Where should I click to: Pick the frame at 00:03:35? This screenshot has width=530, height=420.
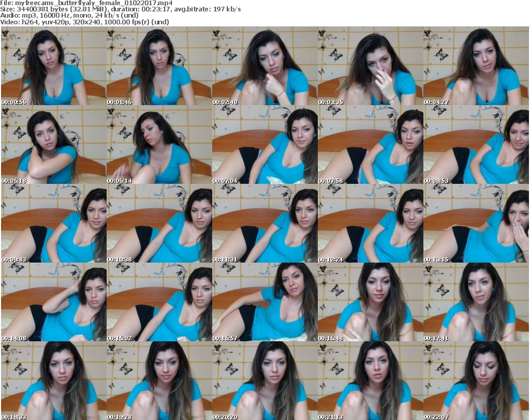click(x=370, y=66)
